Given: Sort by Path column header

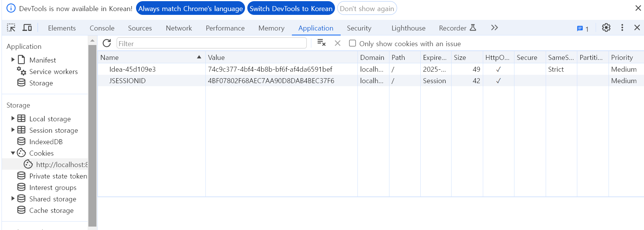Looking at the screenshot, I should tap(405, 57).
